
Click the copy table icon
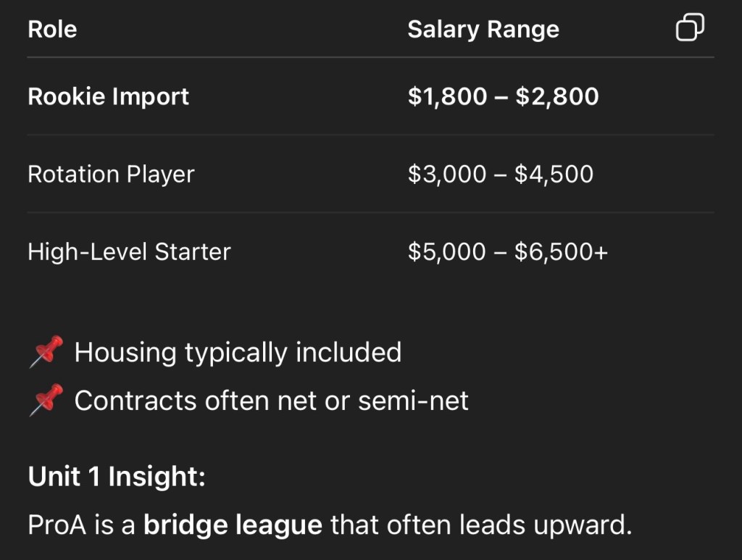(689, 28)
